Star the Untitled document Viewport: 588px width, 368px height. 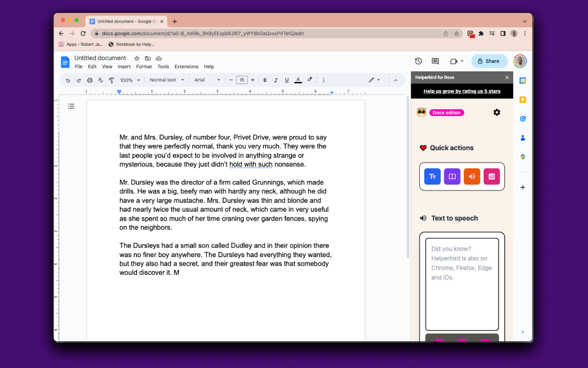pyautogui.click(x=136, y=58)
